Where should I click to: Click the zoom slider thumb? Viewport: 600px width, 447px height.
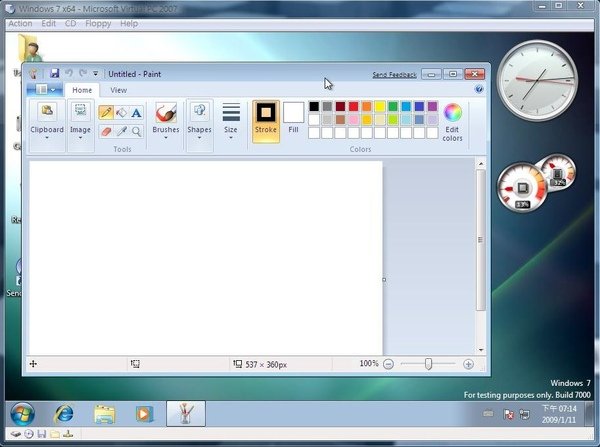429,364
